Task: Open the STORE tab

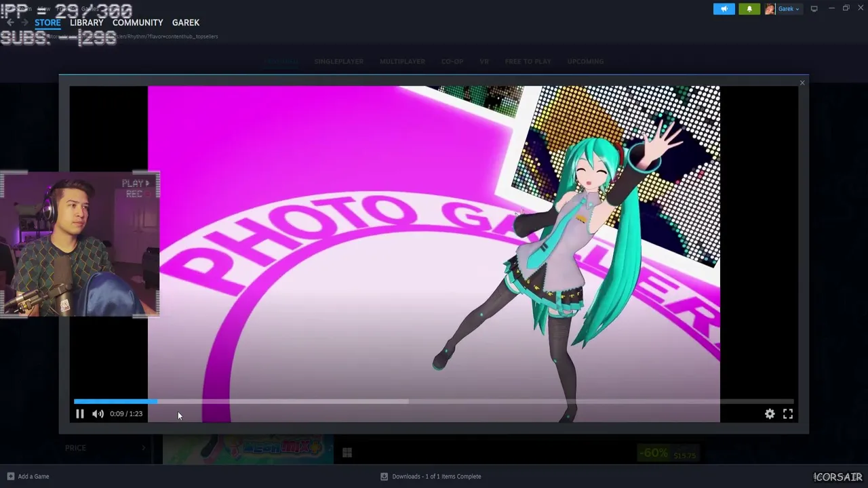Action: (x=47, y=22)
